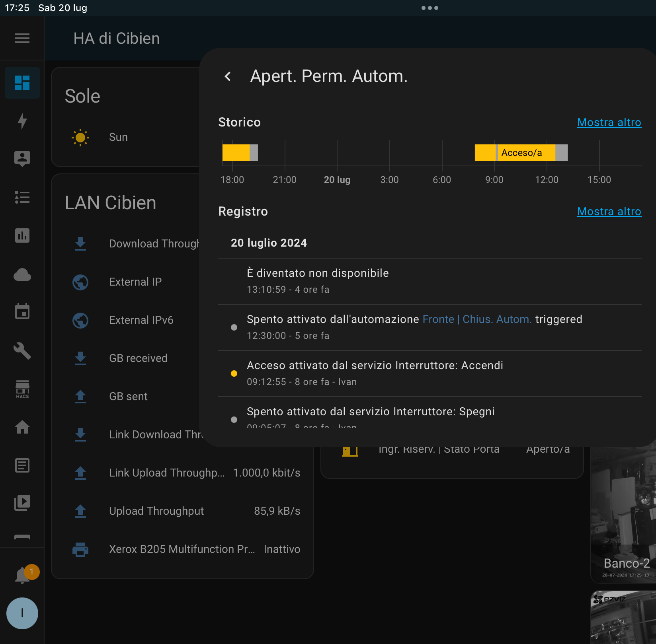Select the External IPv6 entity row
Viewport: 656px width, 644px height.
coord(132,320)
